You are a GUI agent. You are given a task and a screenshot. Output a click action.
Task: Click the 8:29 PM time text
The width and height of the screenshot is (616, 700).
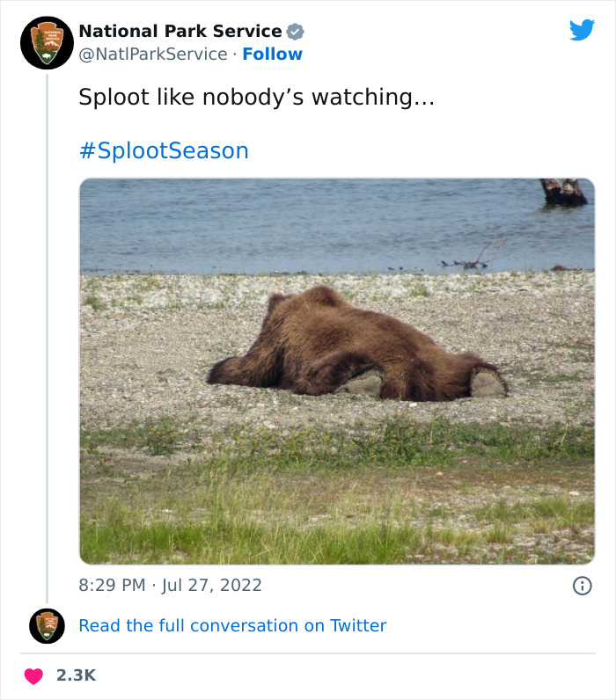point(113,585)
